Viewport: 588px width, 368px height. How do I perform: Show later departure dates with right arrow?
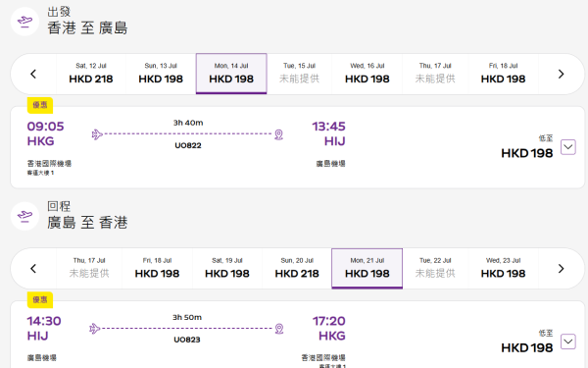561,74
